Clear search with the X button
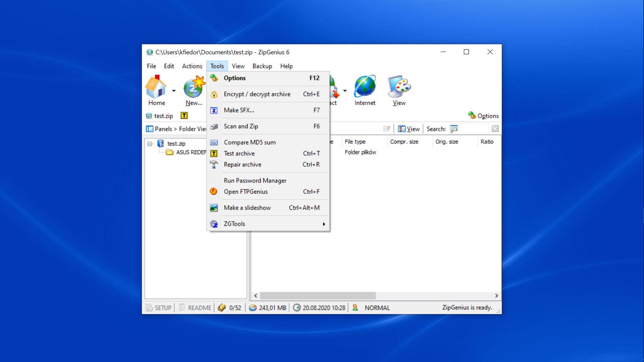644x362 pixels. click(x=495, y=129)
